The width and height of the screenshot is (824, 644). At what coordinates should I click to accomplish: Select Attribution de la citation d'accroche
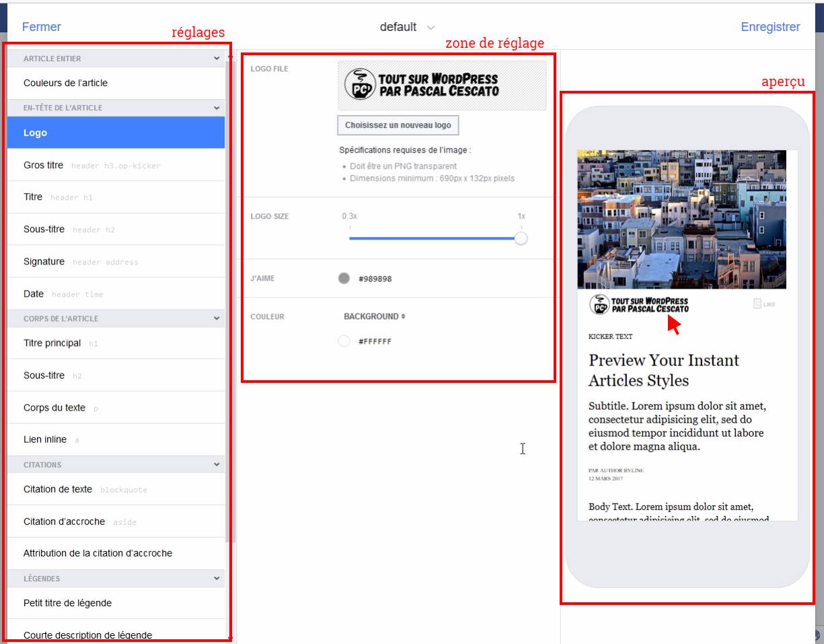coord(116,553)
